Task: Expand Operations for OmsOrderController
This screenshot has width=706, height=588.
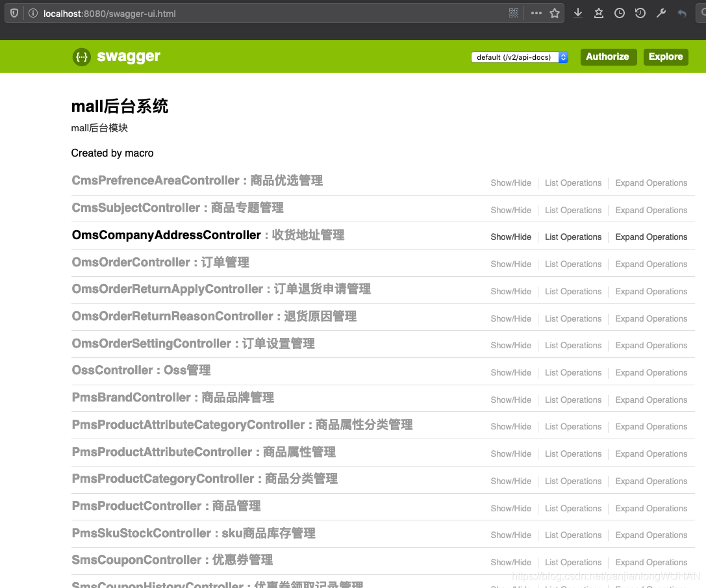Action: [651, 264]
